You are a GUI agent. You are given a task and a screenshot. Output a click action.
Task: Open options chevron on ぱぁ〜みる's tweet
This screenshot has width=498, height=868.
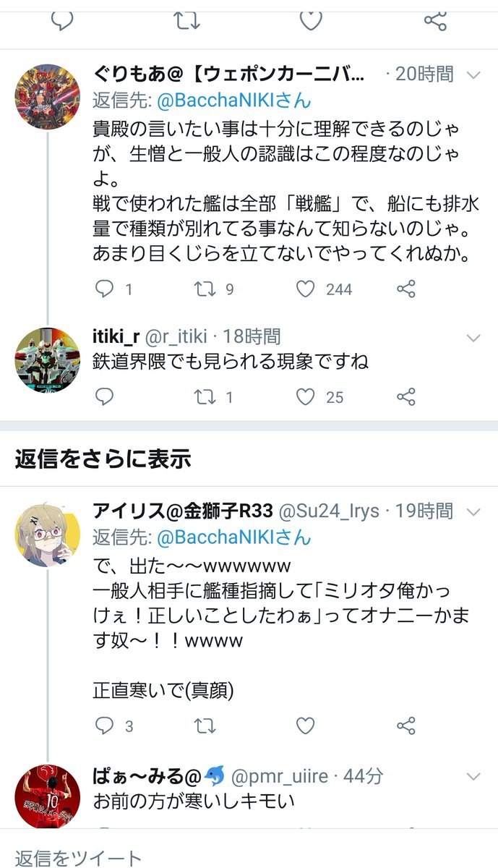[x=473, y=777]
